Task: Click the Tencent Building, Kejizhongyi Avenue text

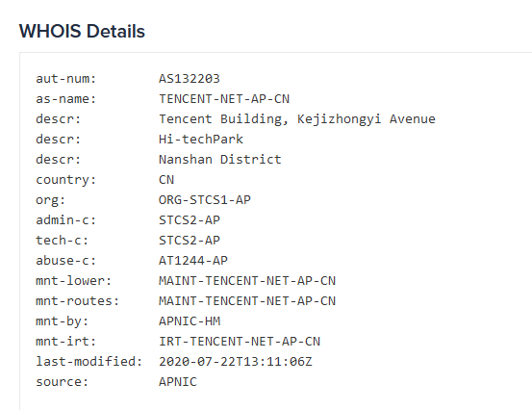Action: coord(297,119)
